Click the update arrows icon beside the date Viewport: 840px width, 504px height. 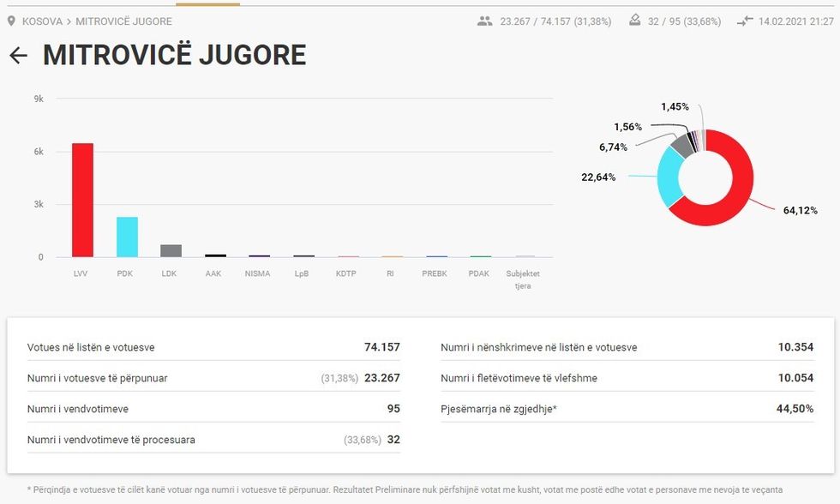(x=744, y=21)
